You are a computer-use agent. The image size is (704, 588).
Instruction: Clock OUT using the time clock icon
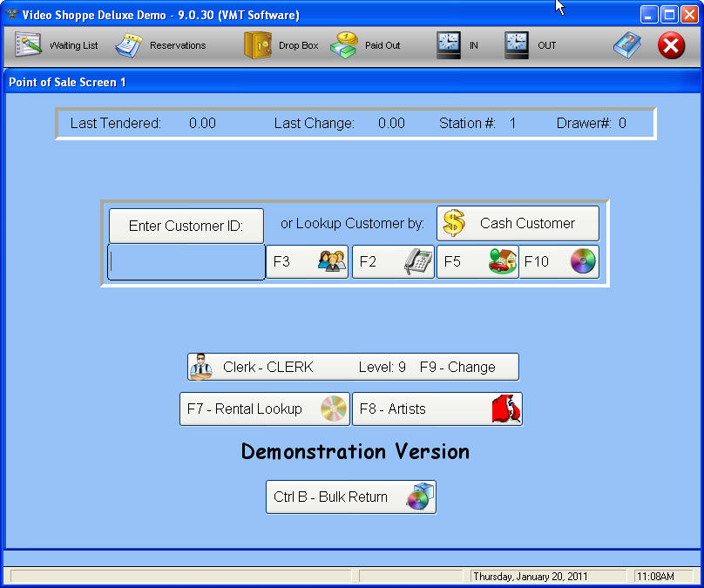click(x=517, y=45)
